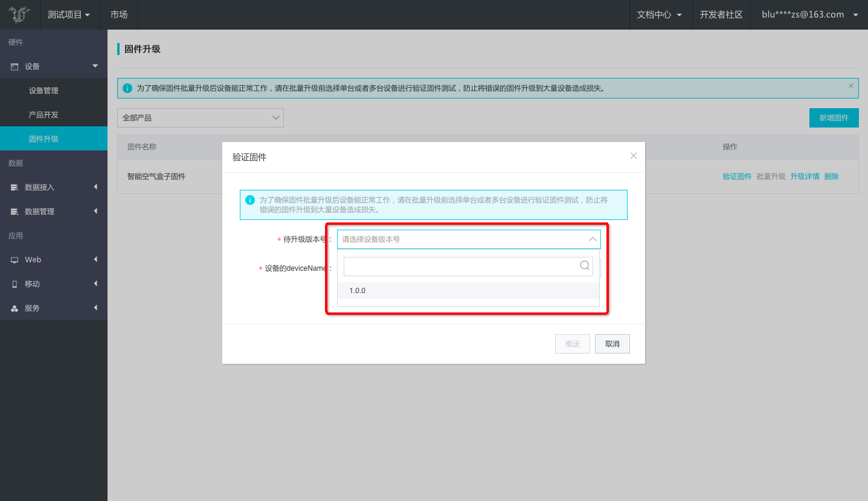Expand the 数据管理 sidebar arrow
Image resolution: width=868 pixels, height=501 pixels.
pyautogui.click(x=95, y=212)
